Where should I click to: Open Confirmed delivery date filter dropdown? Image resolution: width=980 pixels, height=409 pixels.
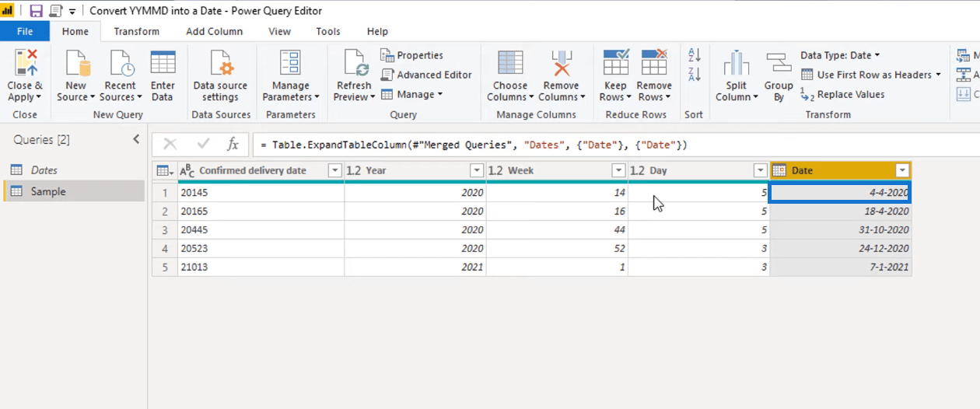334,170
